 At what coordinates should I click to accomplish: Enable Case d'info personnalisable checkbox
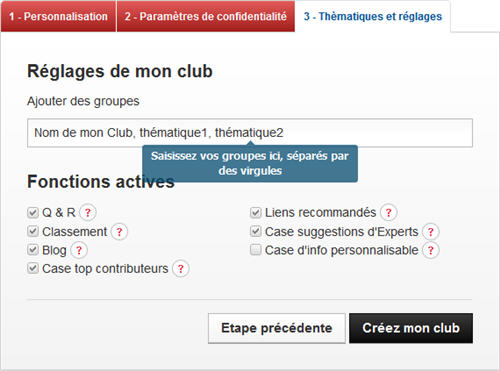coord(255,250)
